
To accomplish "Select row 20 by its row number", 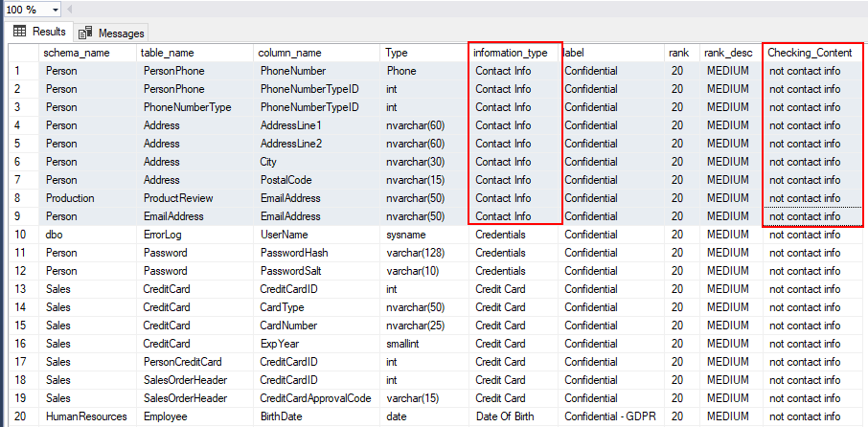I will coord(23,416).
